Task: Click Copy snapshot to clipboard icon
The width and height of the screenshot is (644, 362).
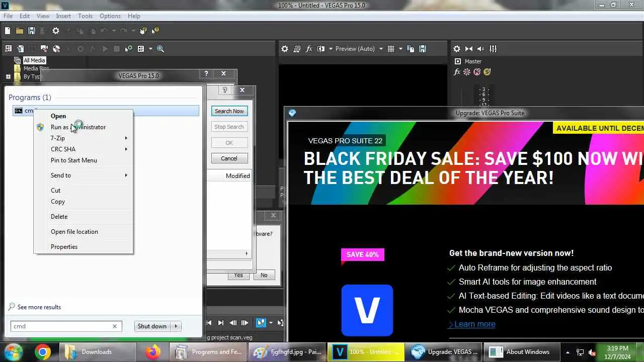Action: (x=411, y=49)
